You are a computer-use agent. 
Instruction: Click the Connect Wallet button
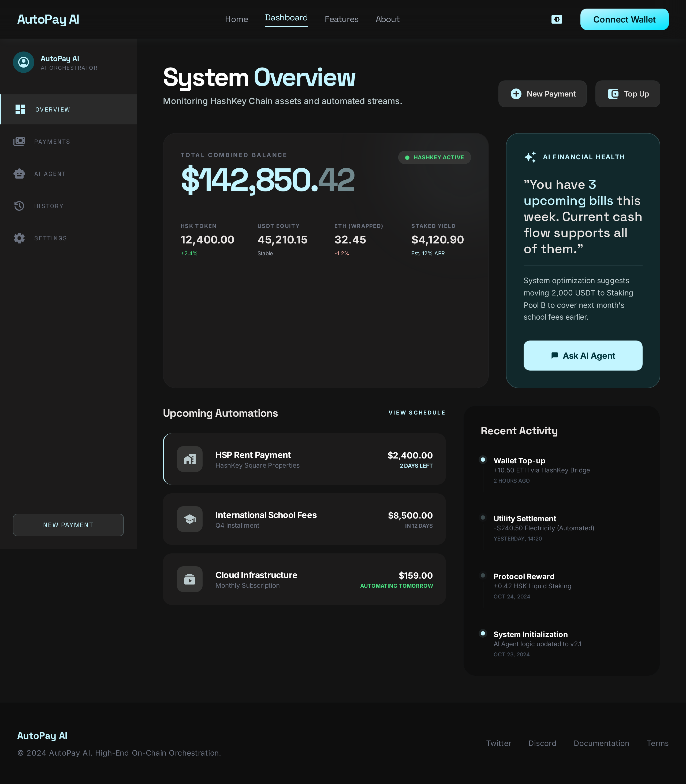point(624,19)
